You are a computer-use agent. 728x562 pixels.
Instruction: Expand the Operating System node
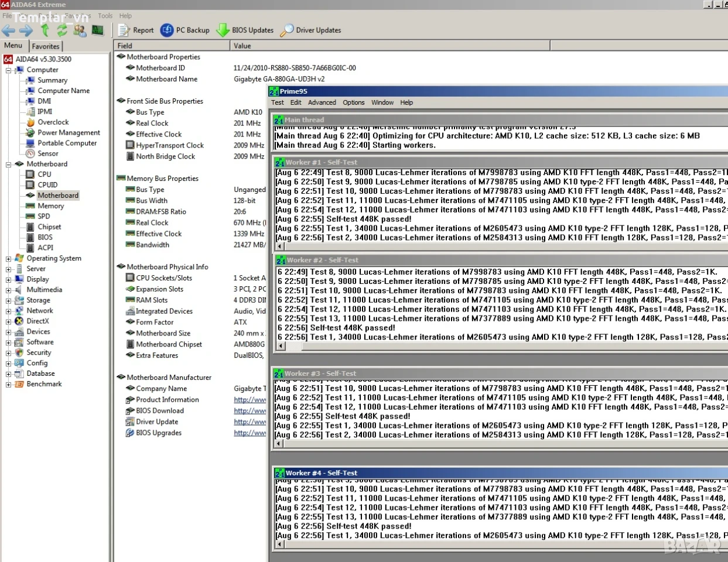9,259
